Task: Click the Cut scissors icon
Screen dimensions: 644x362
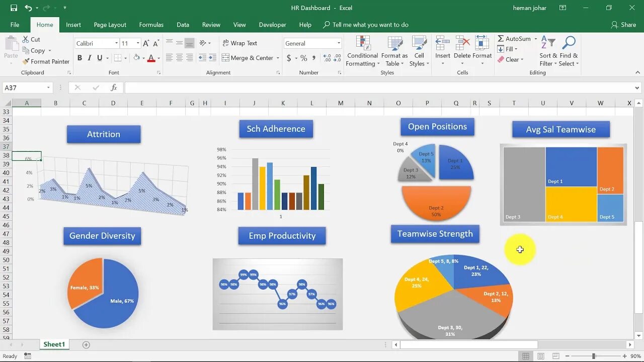Action: [26, 39]
